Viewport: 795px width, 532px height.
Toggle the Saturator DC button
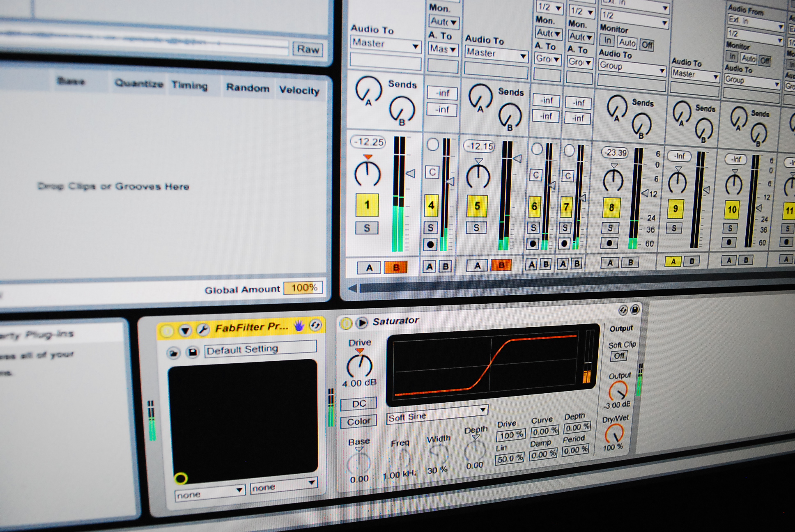pos(358,404)
